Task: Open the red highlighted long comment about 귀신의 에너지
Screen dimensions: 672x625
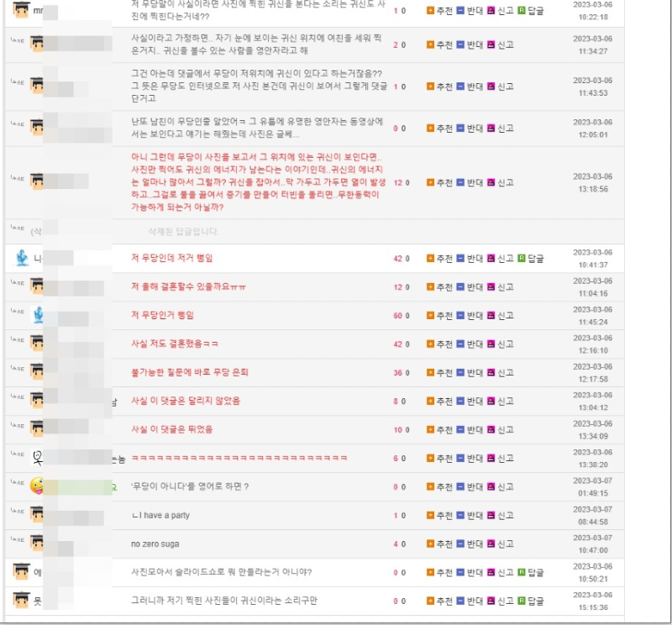Action: click(x=259, y=182)
